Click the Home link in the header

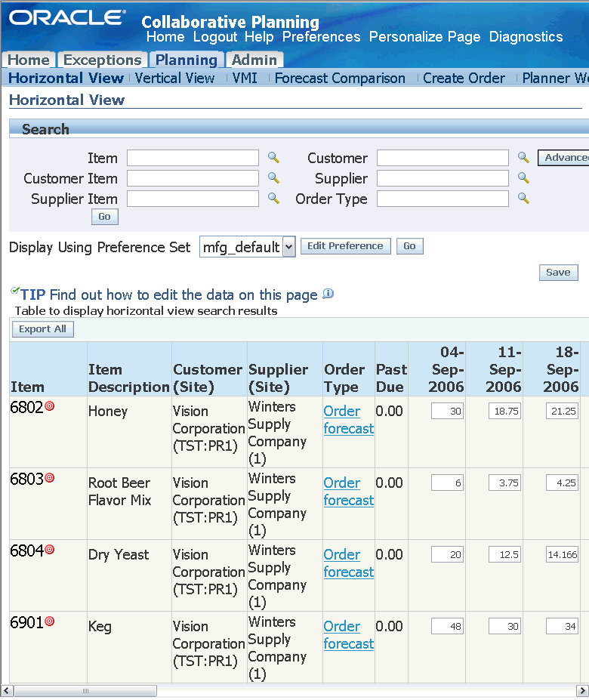tap(165, 36)
